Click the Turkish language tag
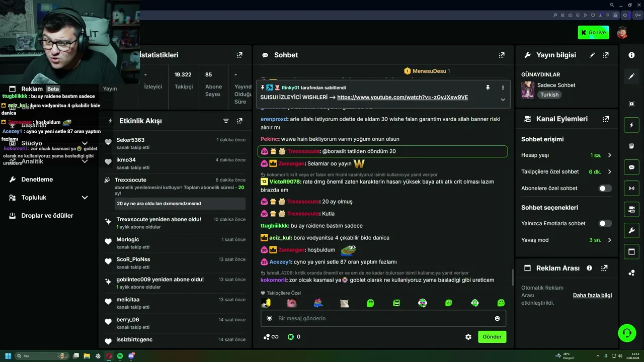644x362 pixels. [x=549, y=95]
